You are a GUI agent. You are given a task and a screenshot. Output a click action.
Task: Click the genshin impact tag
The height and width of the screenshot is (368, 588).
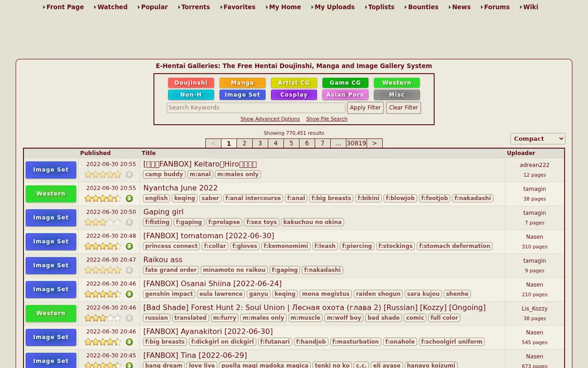[x=169, y=294]
